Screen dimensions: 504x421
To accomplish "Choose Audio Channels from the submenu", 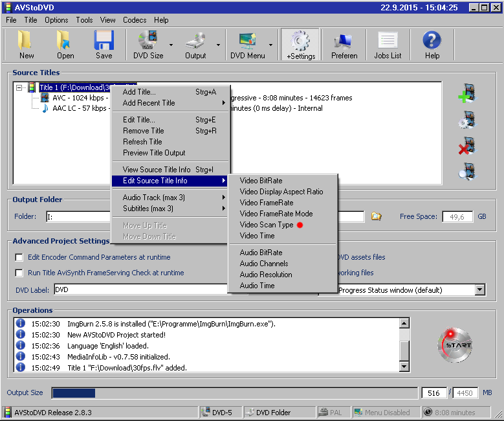I will point(263,264).
